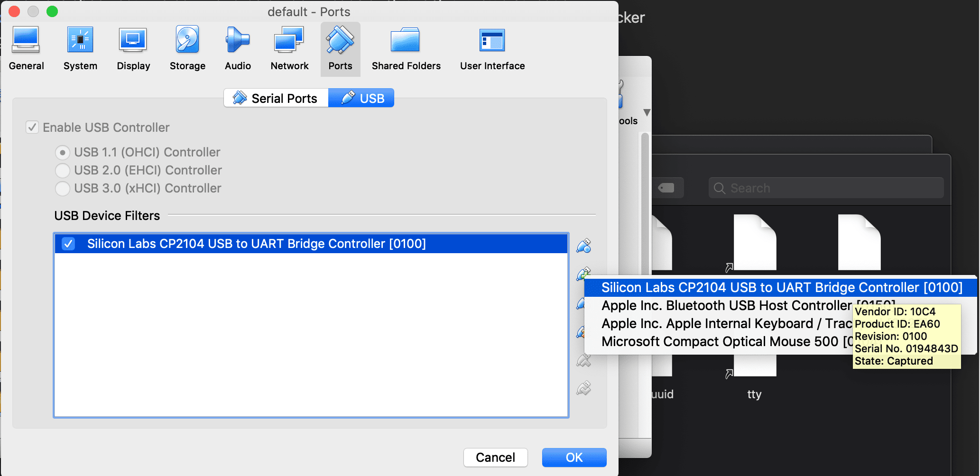
Task: Open the General settings section
Action: 26,49
